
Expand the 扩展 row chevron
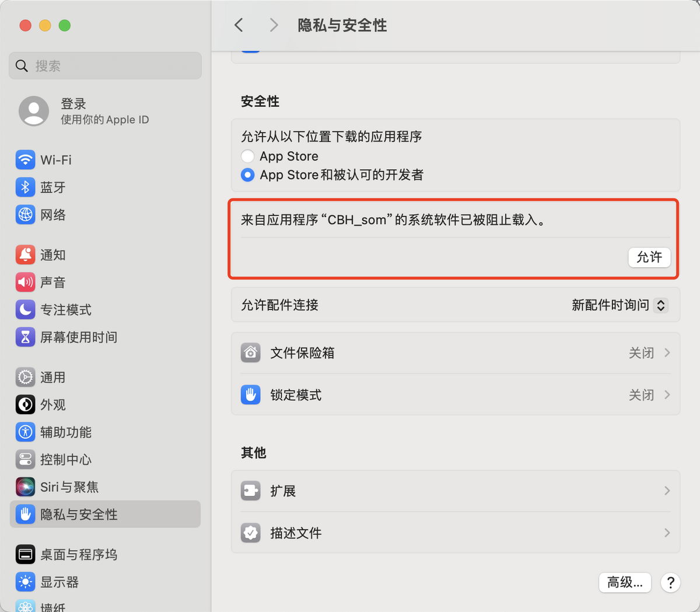667,491
